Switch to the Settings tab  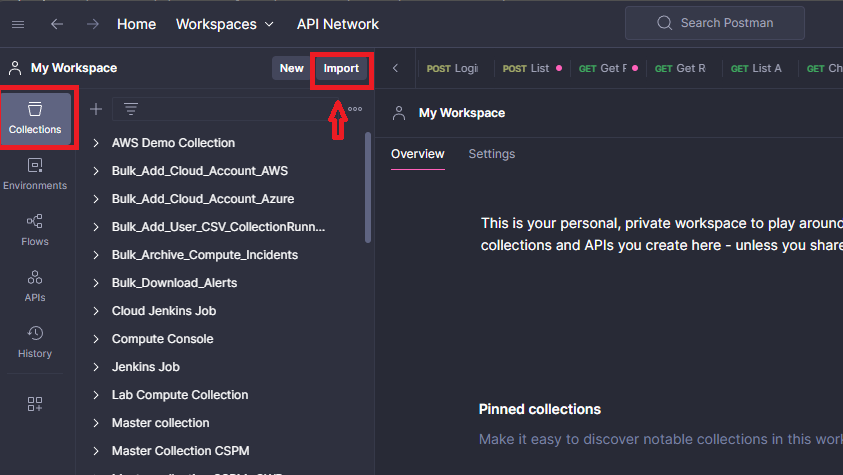pyautogui.click(x=491, y=154)
